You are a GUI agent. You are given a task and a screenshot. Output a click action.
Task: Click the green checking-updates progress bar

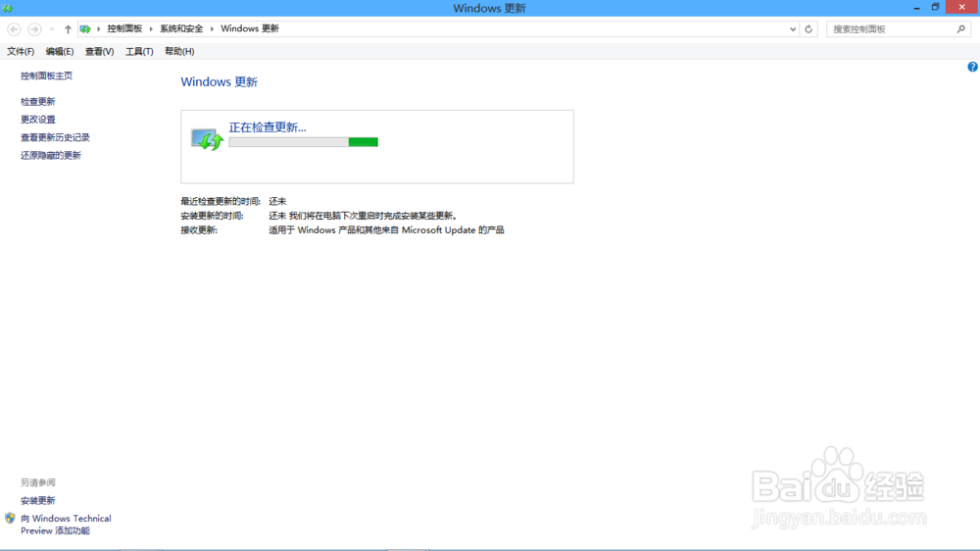tap(303, 142)
